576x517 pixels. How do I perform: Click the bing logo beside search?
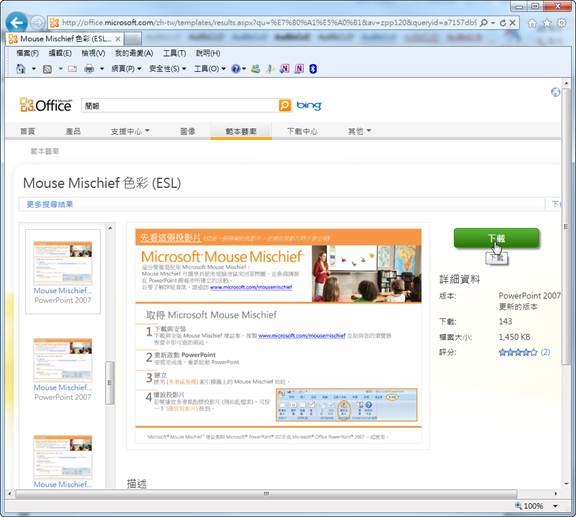(309, 105)
